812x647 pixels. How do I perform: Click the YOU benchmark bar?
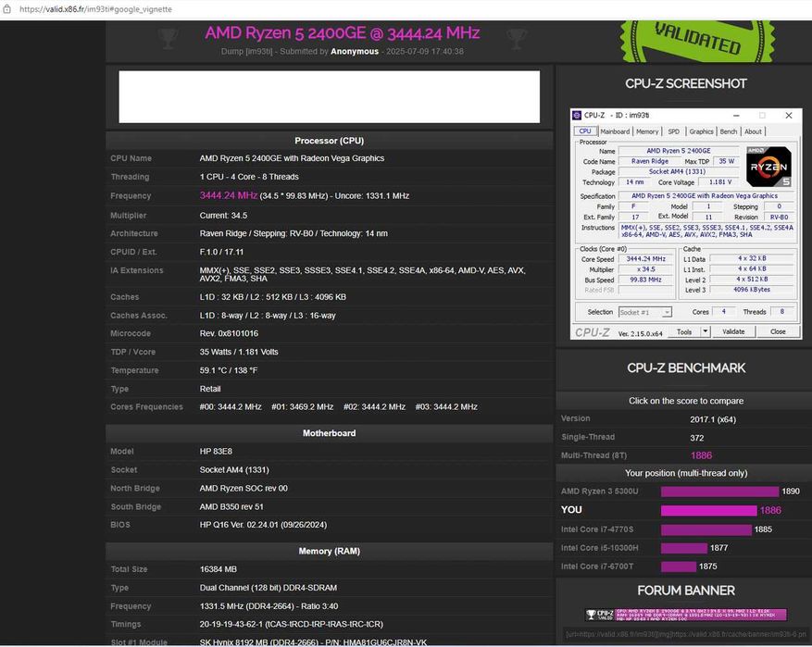[708, 510]
